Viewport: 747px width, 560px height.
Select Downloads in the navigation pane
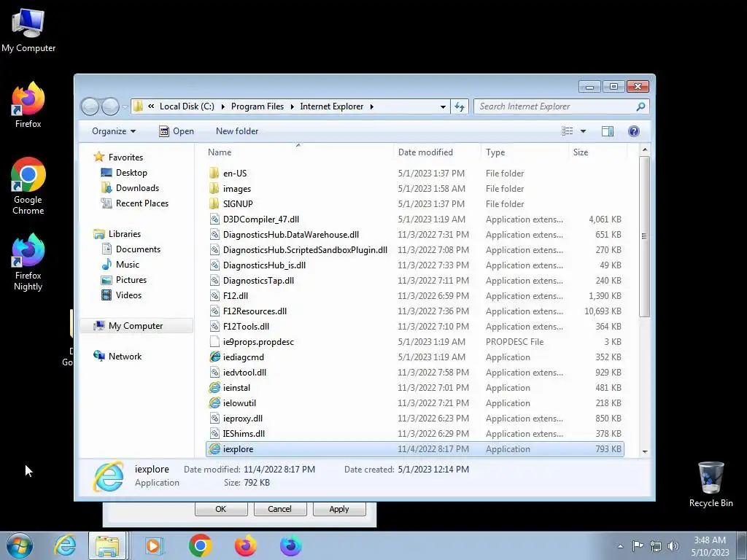(x=137, y=187)
